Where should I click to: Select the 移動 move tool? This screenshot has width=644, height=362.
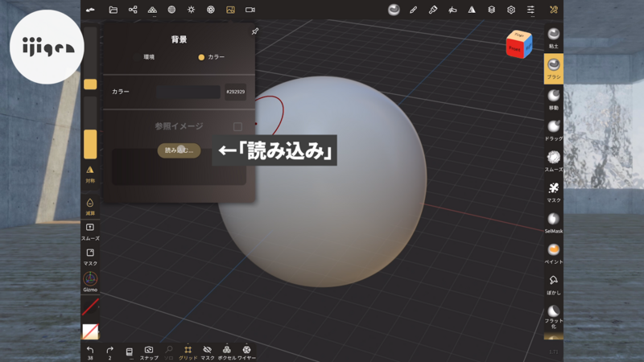[x=554, y=100]
